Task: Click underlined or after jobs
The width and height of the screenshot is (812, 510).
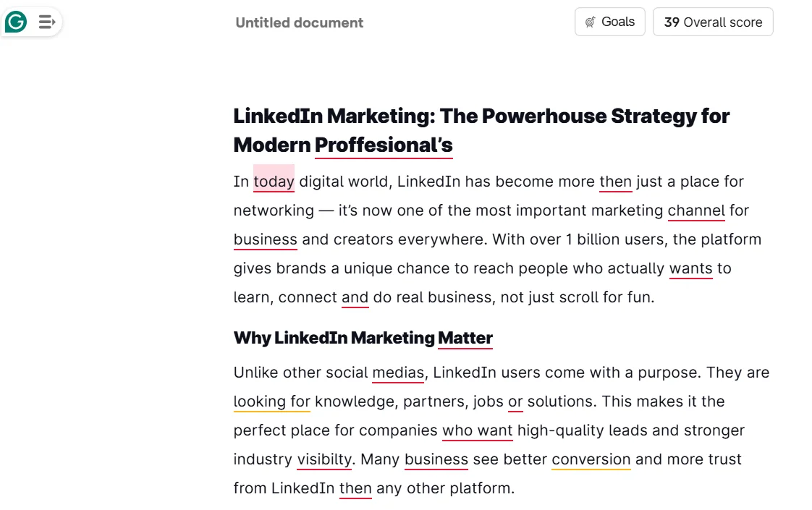Action: click(x=515, y=401)
